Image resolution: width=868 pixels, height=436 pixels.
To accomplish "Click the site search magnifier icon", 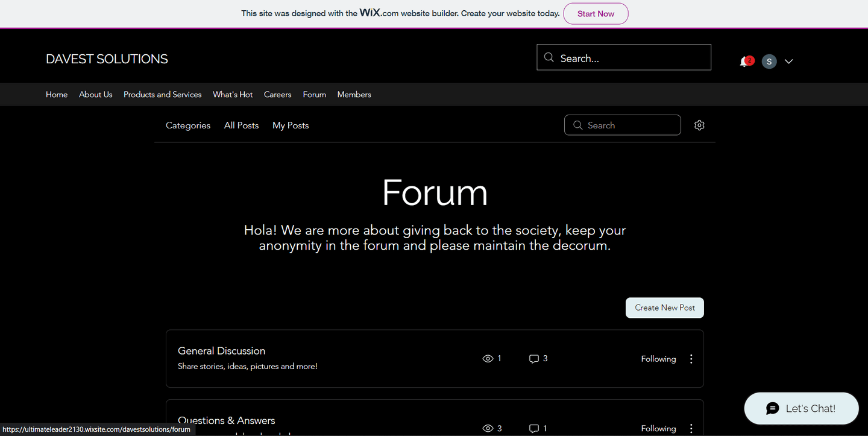I will click(x=549, y=57).
